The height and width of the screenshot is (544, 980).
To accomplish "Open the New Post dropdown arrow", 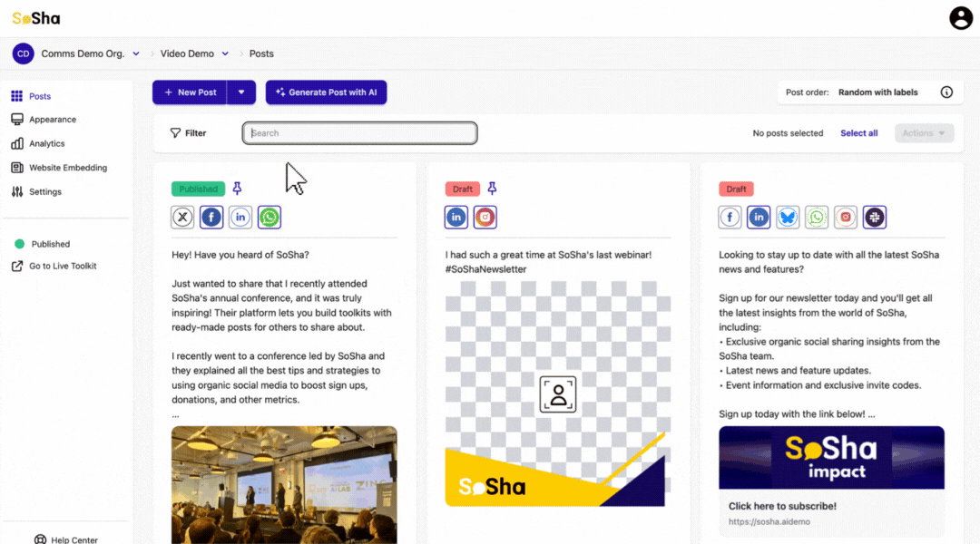I will 241,92.
